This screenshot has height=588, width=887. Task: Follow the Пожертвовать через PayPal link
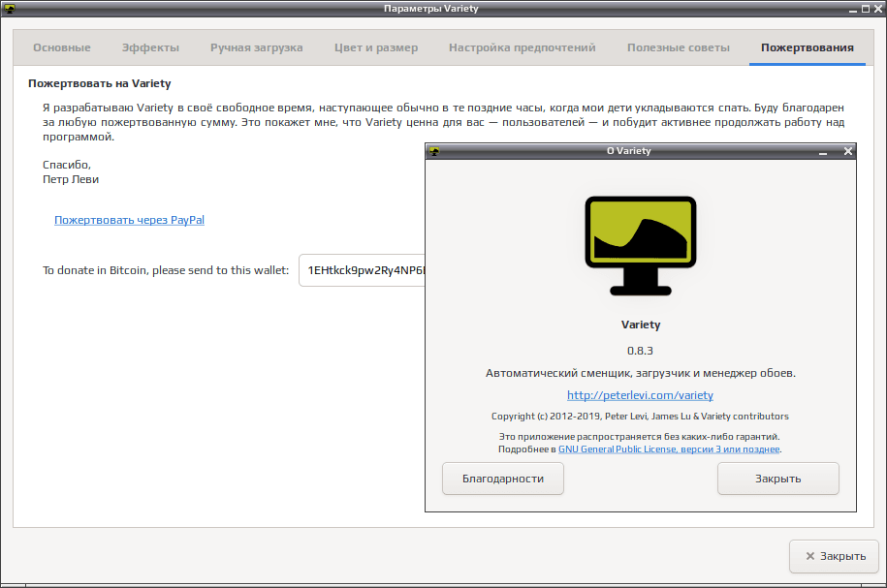coord(129,220)
